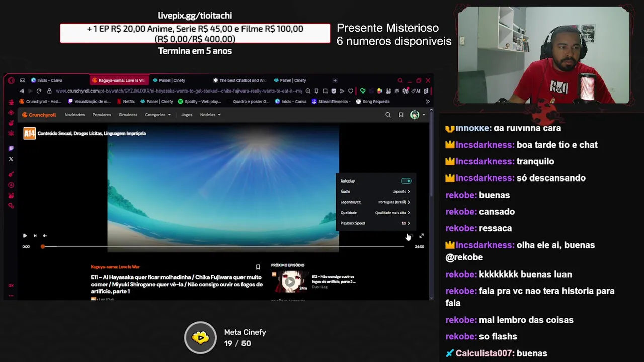Switch to The best ChatBot tab

pos(239,80)
